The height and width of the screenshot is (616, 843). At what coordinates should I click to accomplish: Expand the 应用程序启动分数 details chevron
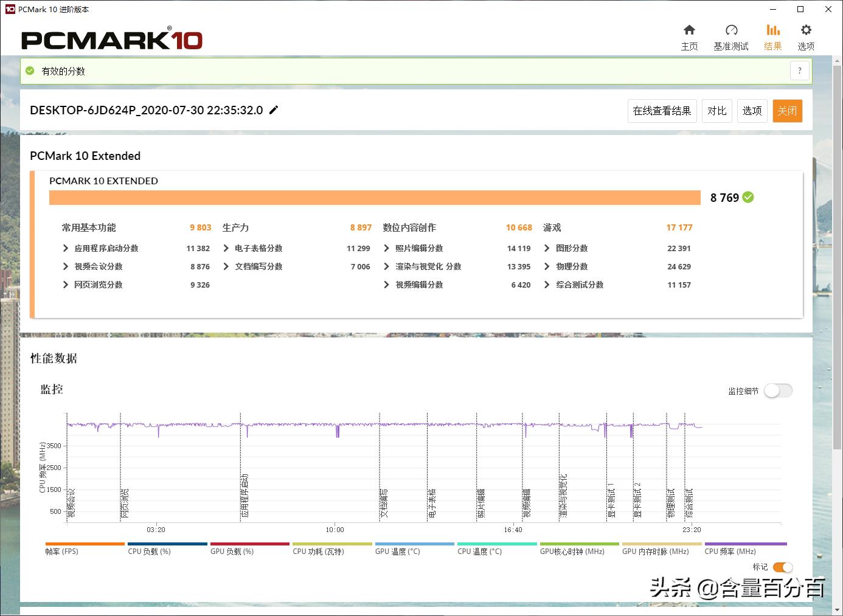click(x=66, y=248)
